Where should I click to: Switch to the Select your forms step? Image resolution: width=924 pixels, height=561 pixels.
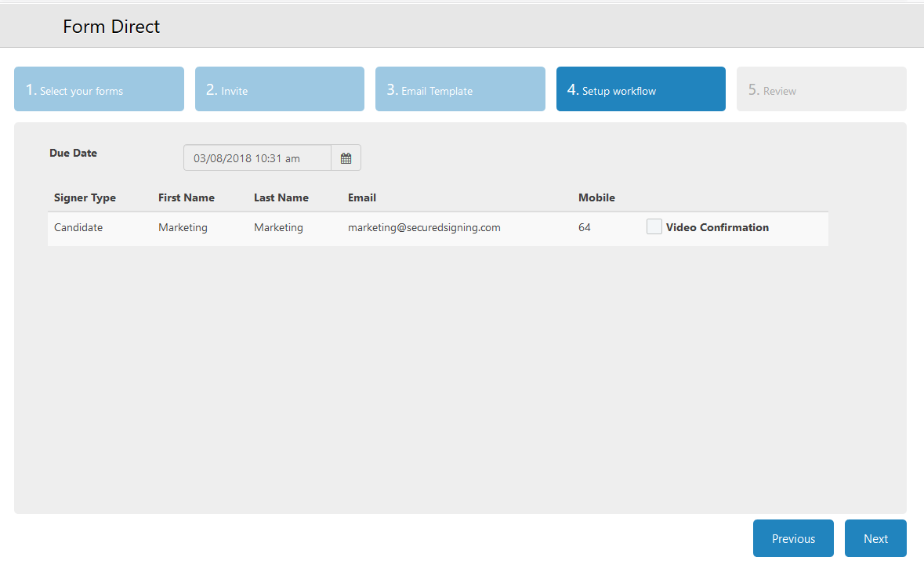pos(99,89)
